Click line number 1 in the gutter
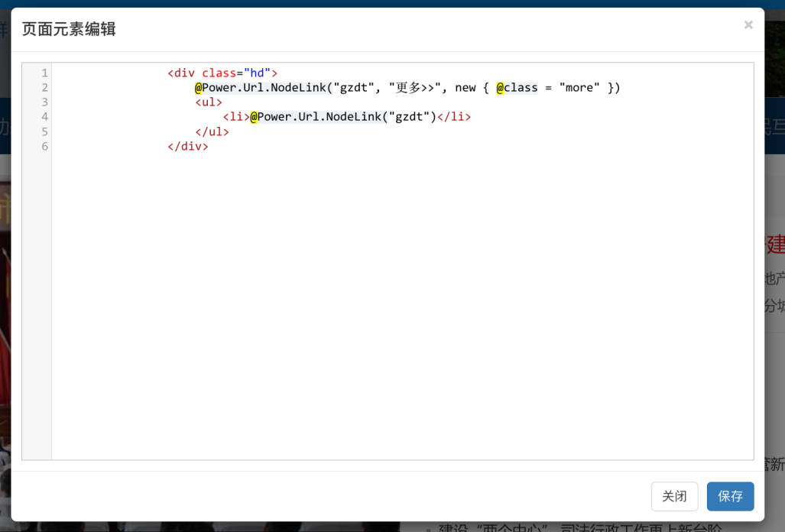 [x=44, y=73]
